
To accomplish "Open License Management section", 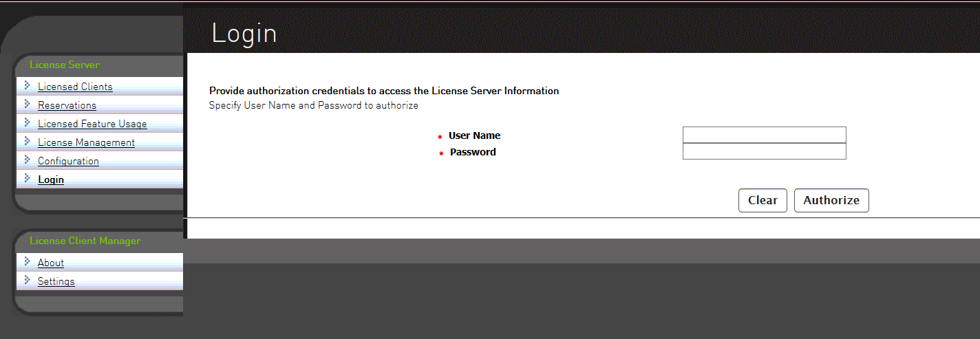I will pos(86,142).
